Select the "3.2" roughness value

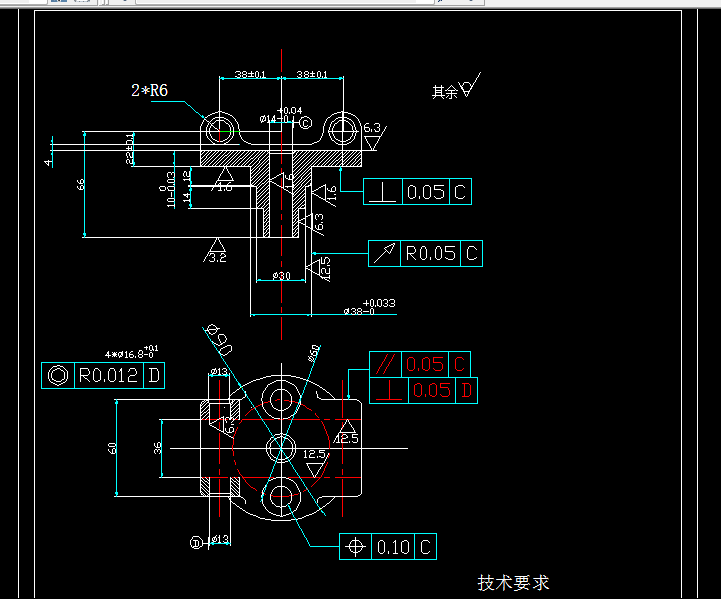(x=217, y=257)
